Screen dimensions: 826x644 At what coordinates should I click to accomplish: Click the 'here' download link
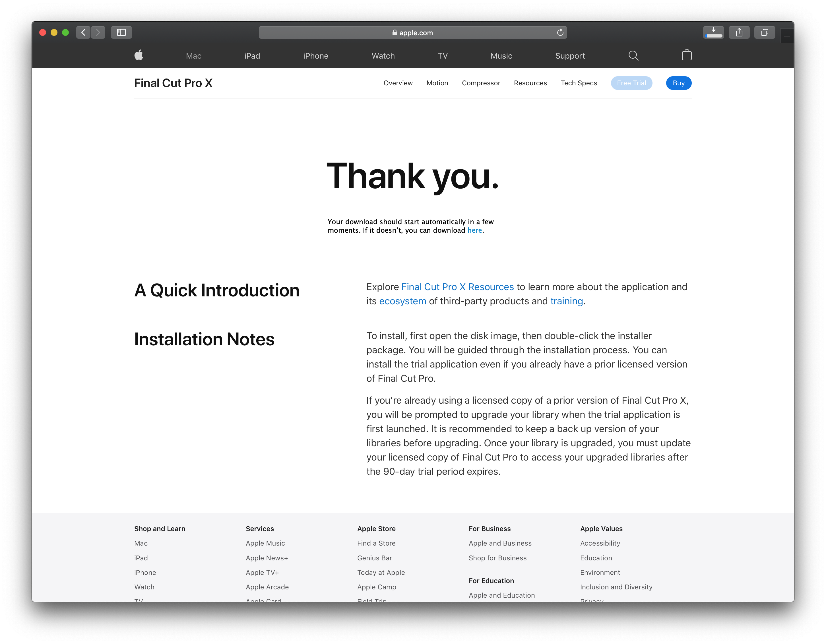click(x=474, y=230)
